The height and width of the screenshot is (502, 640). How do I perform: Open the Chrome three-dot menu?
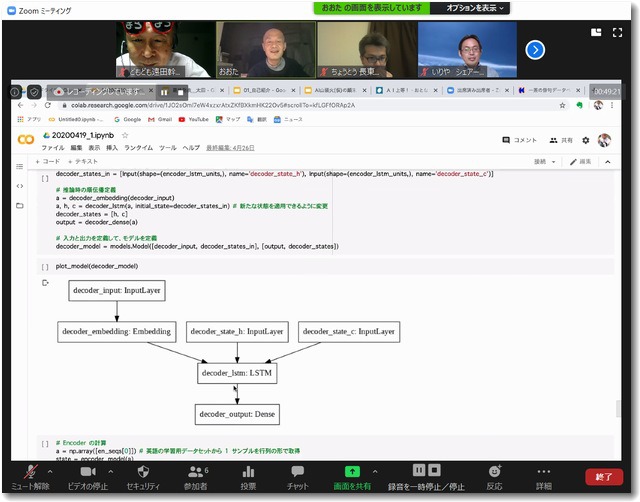[x=612, y=105]
